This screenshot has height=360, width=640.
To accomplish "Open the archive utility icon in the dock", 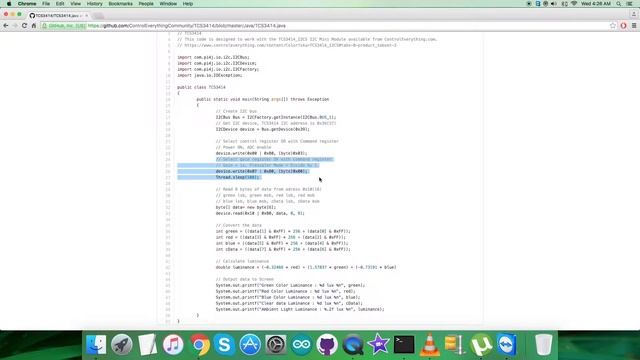I will pos(455,345).
